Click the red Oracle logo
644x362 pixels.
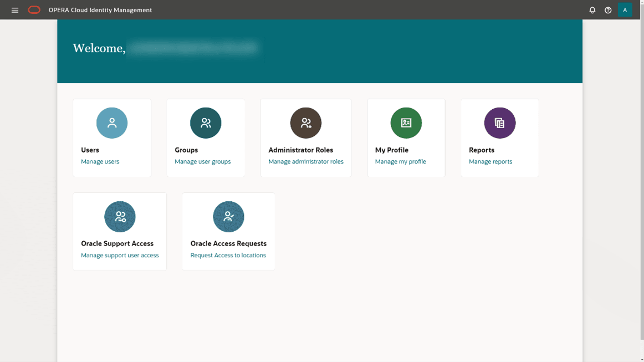34,10
